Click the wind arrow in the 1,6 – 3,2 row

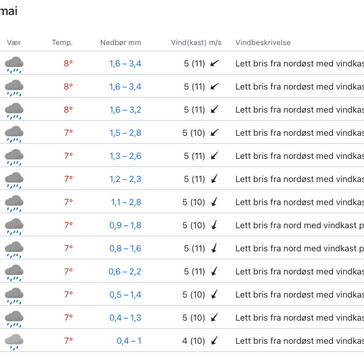pyautogui.click(x=214, y=109)
